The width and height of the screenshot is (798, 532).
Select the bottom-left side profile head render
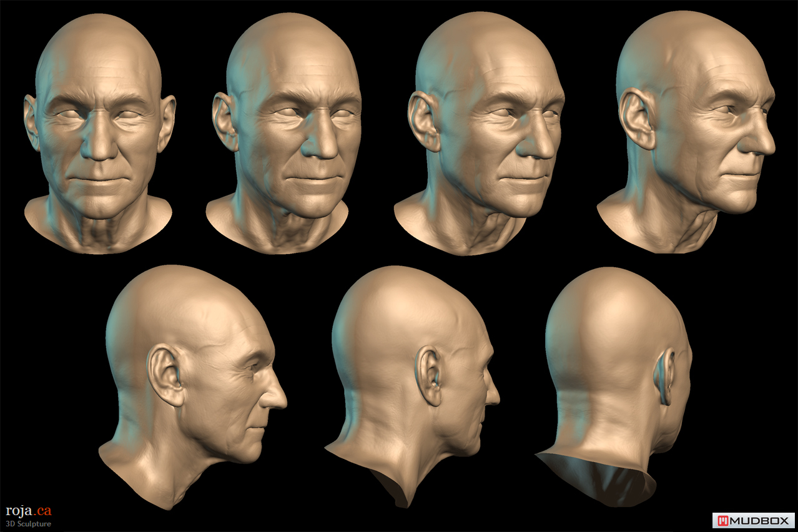click(x=192, y=387)
